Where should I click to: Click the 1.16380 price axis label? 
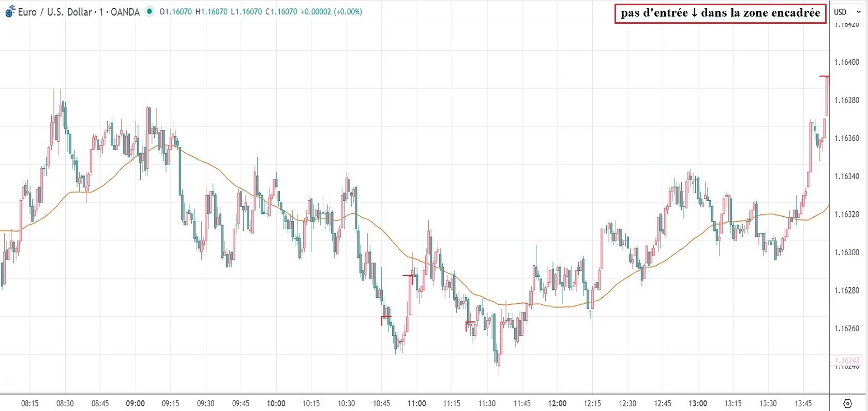(847, 100)
